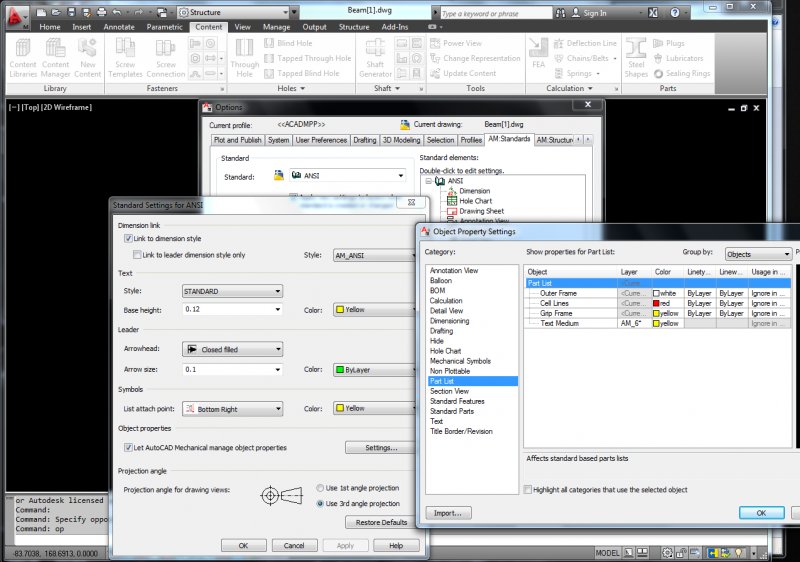Open the Standard ANSI dropdown
This screenshot has height=562, width=800.
[x=347, y=175]
